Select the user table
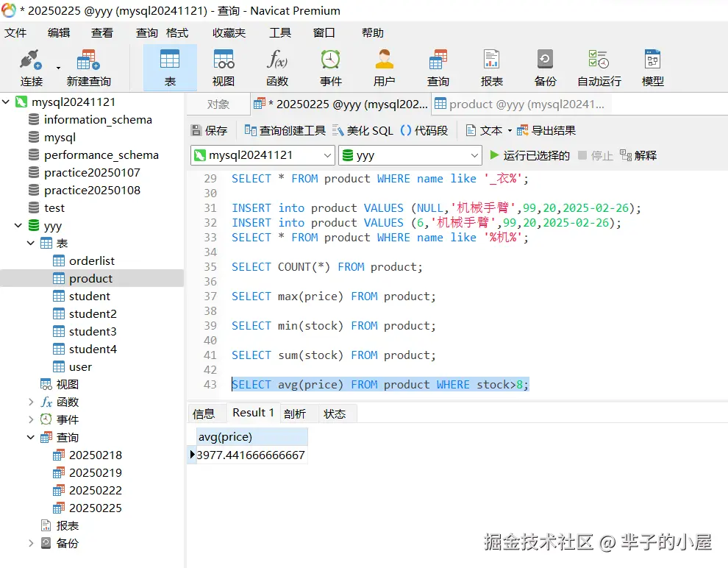 pos(80,367)
